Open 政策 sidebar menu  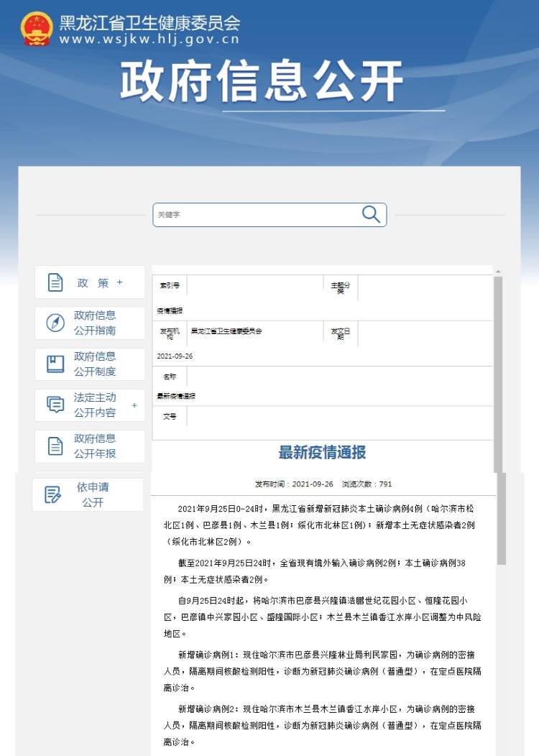tap(90, 282)
